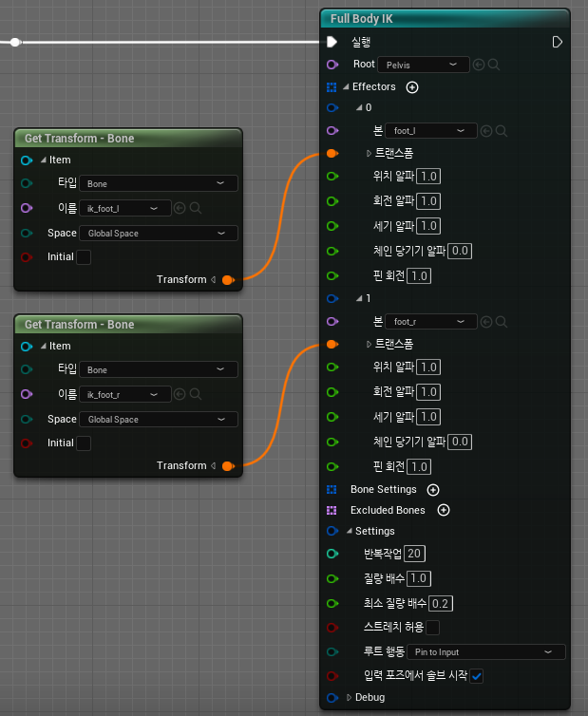Image resolution: width=588 pixels, height=716 pixels.
Task: Click the Excluded Bones array pin
Action: (332, 510)
